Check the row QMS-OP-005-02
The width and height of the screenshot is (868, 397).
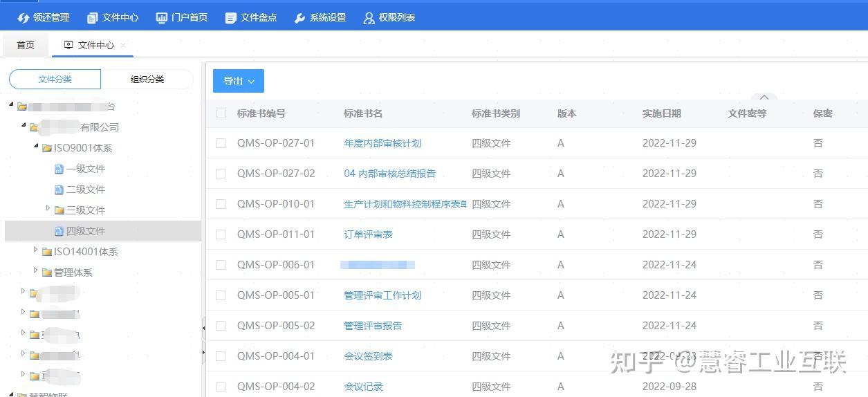coord(221,326)
